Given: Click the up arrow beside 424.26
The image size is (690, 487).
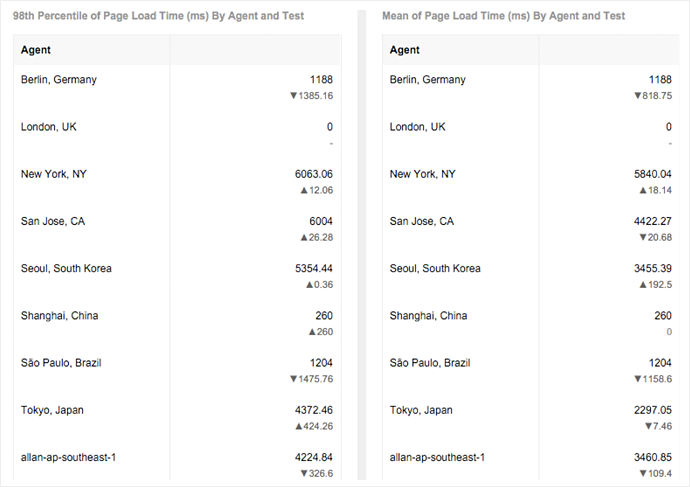Looking at the screenshot, I should pyautogui.click(x=298, y=426).
